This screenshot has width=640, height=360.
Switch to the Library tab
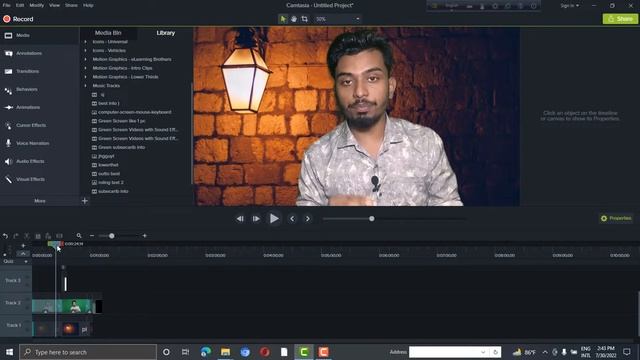165,33
